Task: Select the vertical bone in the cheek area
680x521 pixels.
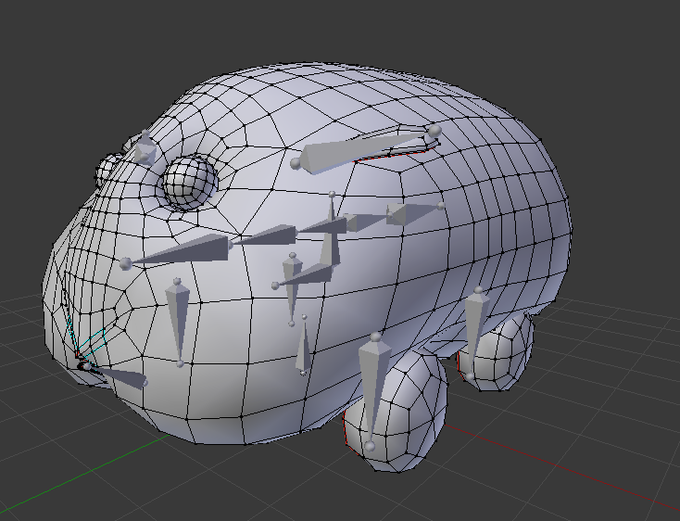Action: coord(178,322)
